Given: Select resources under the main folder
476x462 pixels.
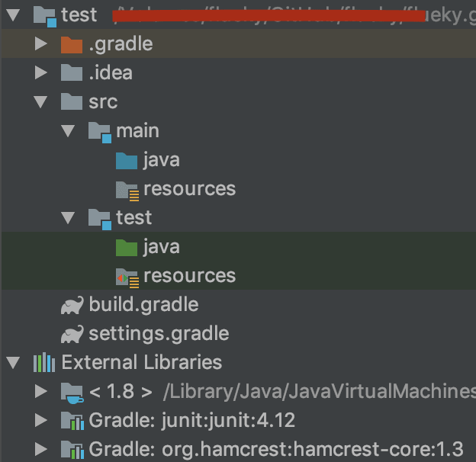Looking at the screenshot, I should (190, 188).
